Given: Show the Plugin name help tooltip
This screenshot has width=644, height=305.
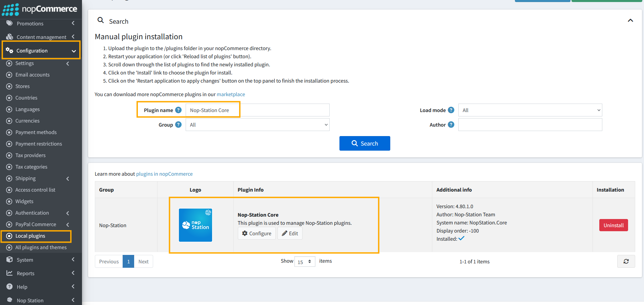Looking at the screenshot, I should 179,110.
